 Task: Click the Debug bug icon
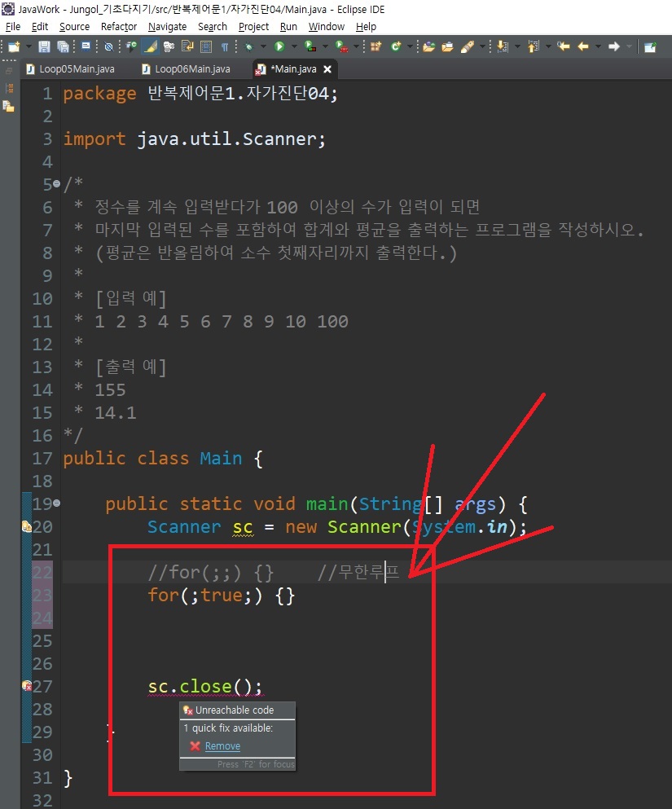pyautogui.click(x=249, y=47)
